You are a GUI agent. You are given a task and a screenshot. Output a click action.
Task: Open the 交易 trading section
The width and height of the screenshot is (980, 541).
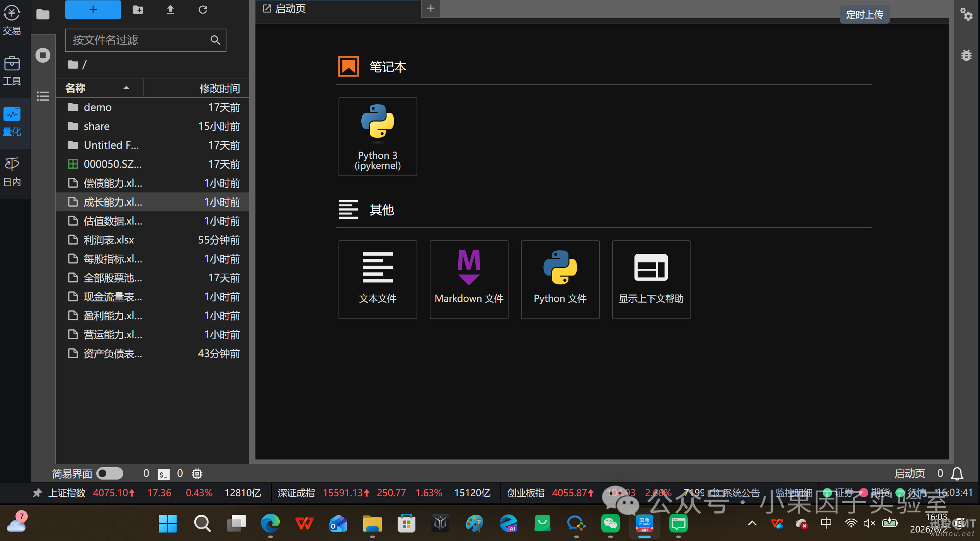pyautogui.click(x=12, y=21)
